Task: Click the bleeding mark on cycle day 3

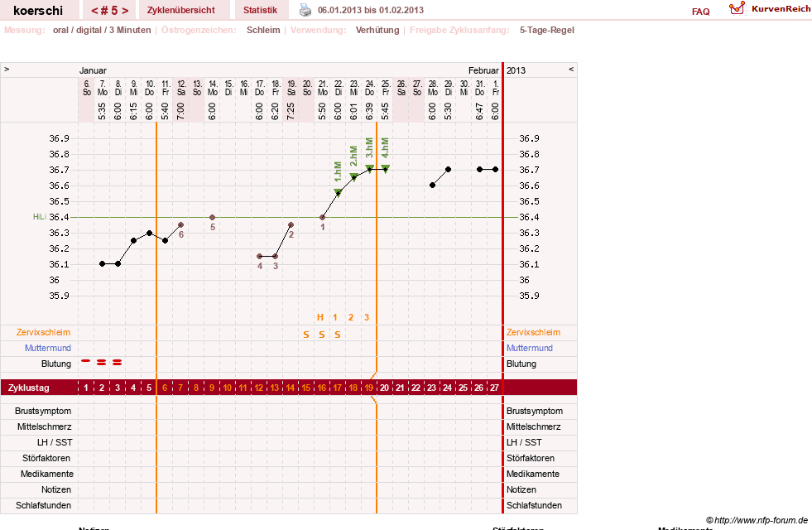Action: click(x=117, y=363)
